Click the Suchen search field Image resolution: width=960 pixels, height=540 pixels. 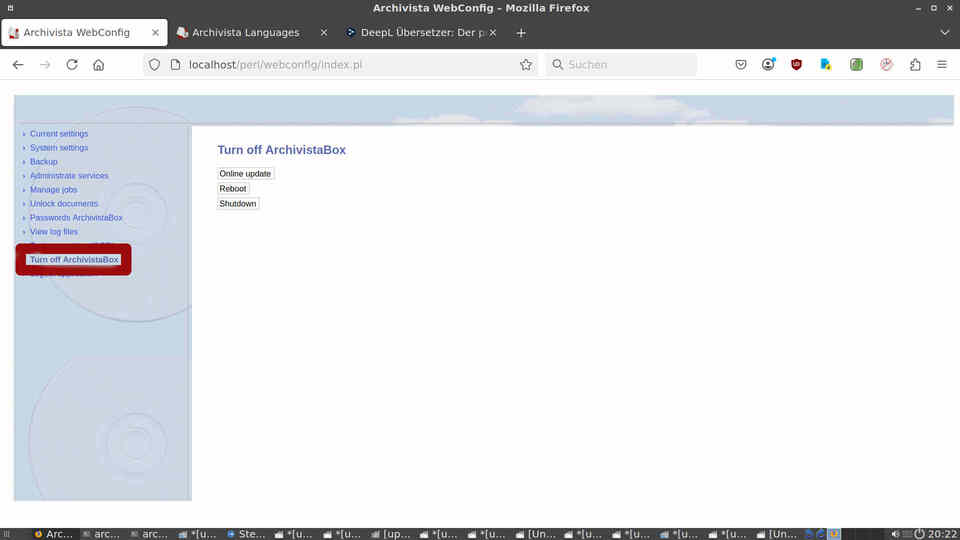pyautogui.click(x=621, y=64)
